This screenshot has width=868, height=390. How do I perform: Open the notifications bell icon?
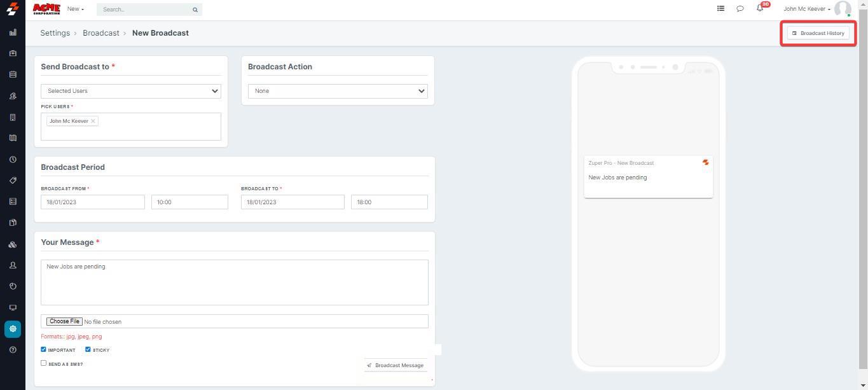point(760,8)
